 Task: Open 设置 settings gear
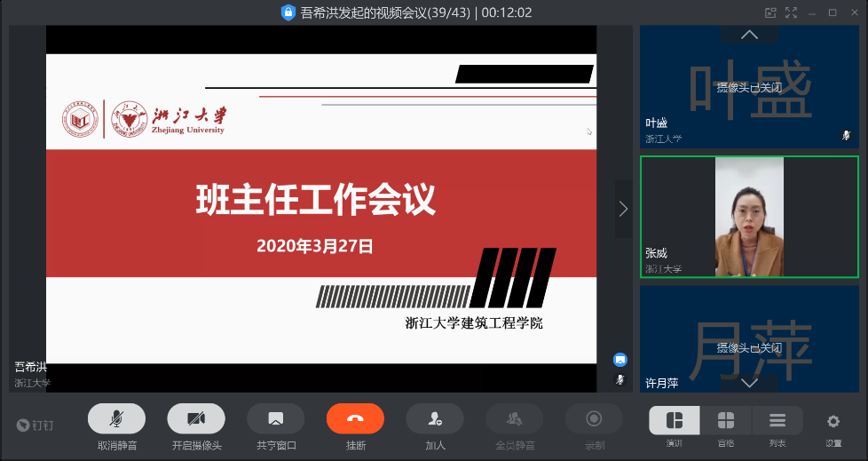[833, 421]
